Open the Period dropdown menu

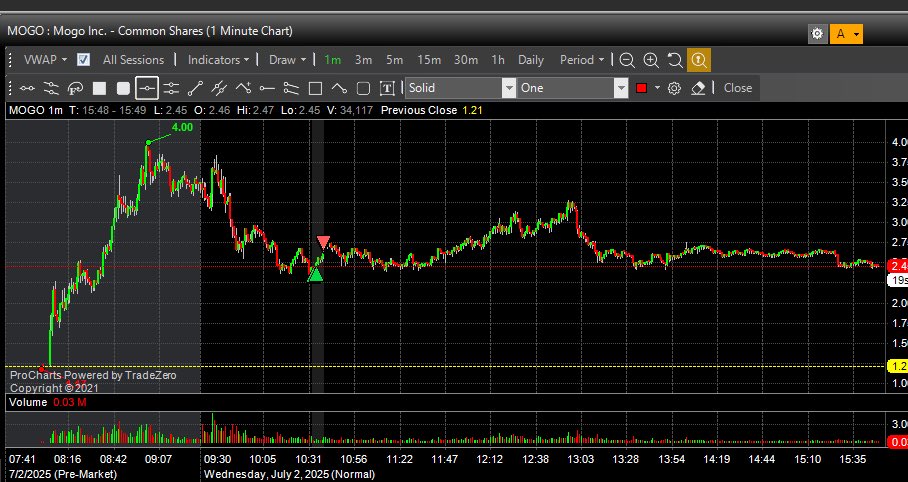(x=581, y=60)
